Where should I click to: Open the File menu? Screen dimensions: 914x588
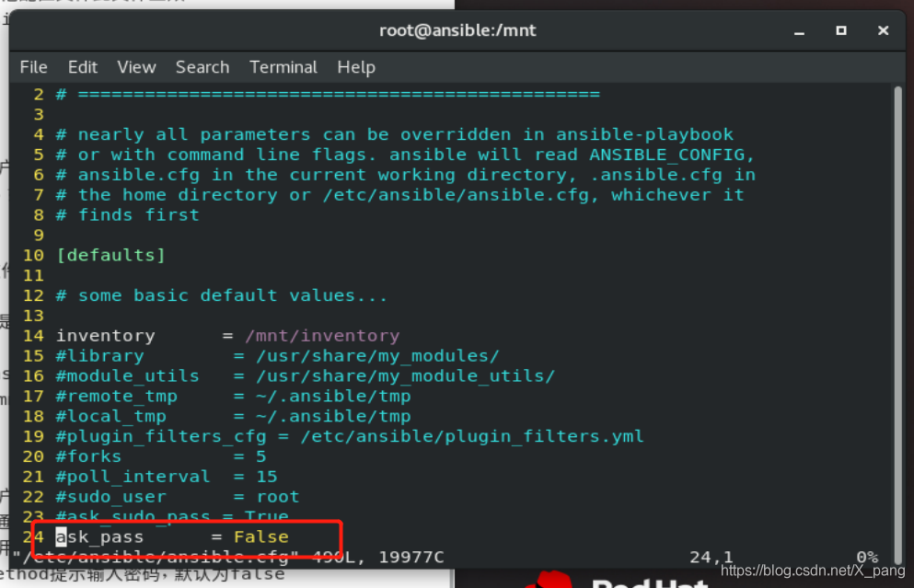pos(33,67)
